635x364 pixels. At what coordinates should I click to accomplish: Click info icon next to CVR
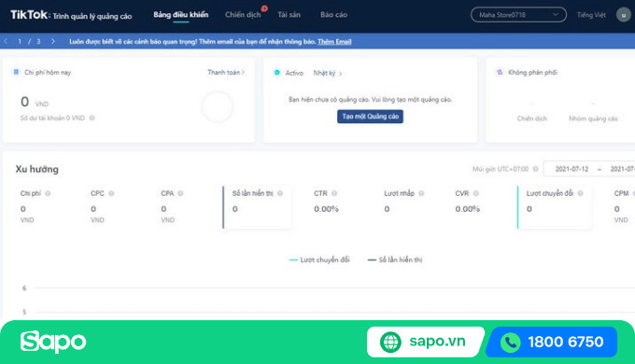click(476, 193)
